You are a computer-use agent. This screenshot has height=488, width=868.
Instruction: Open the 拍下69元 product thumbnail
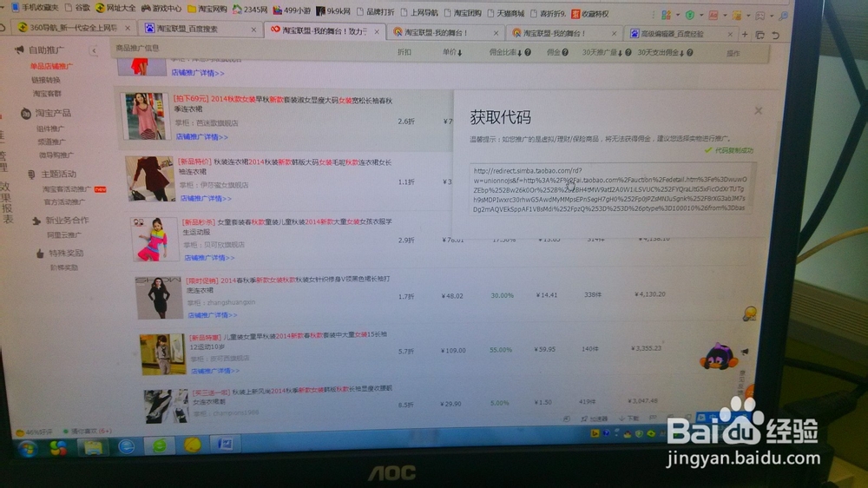(144, 115)
